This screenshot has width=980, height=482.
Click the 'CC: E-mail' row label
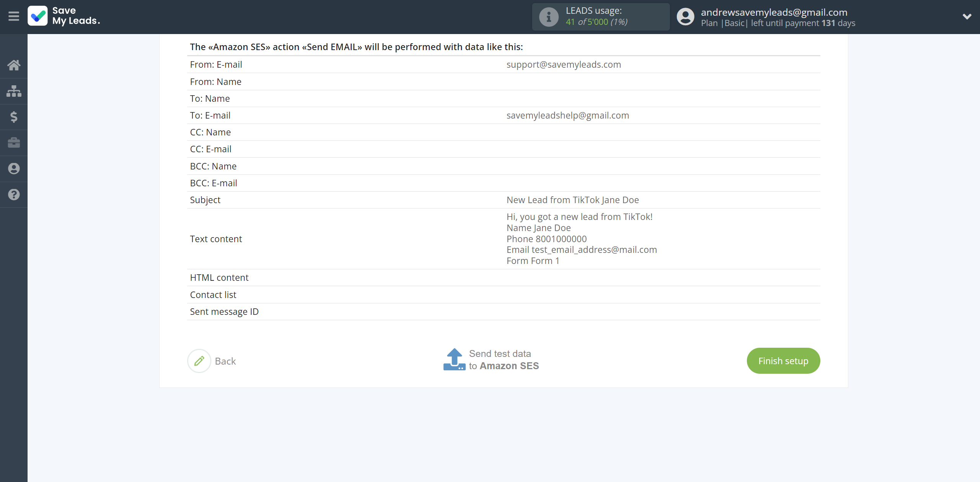(x=211, y=149)
